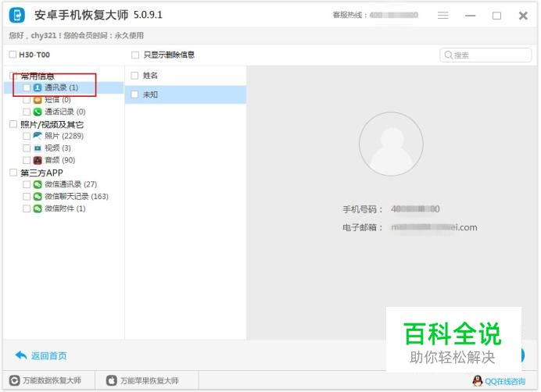
Task: Tick the 微信附件 (1) checkbox
Action: coord(27,208)
